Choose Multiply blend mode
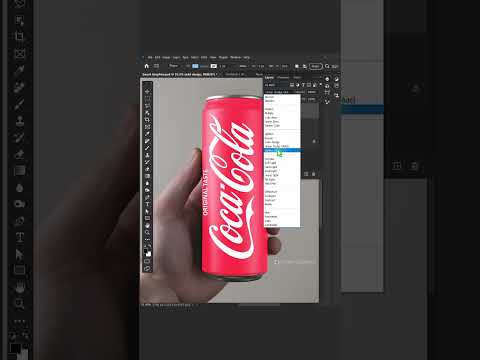 282,113
